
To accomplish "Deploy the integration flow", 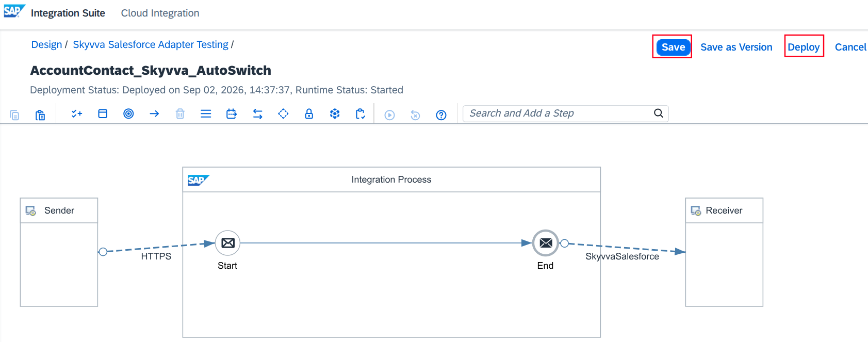I will pos(804,47).
